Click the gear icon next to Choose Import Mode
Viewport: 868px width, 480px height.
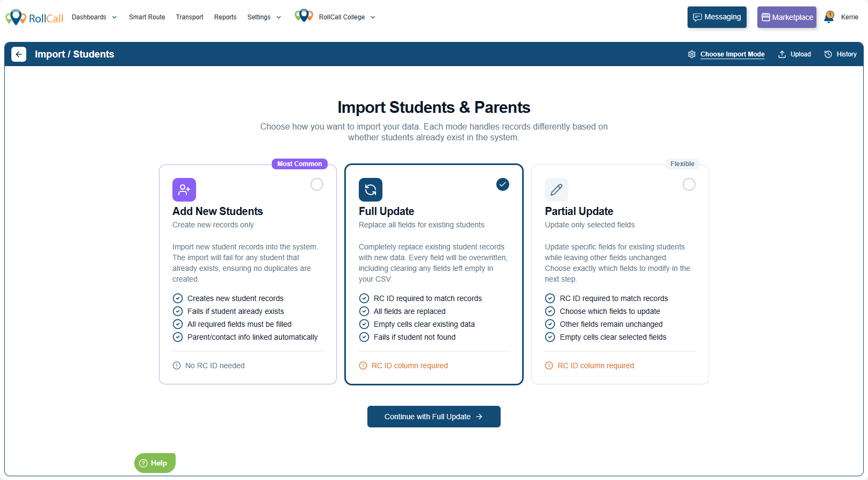(x=692, y=54)
